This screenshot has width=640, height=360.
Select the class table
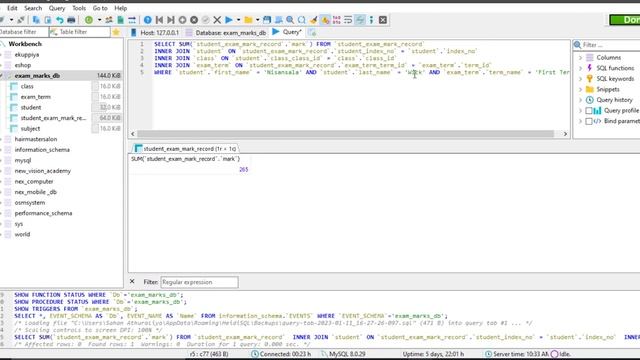click(27, 86)
